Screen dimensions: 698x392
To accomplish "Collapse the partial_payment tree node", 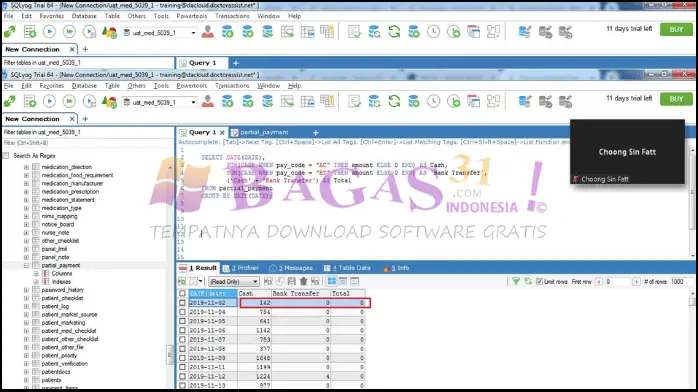I will click(26, 266).
